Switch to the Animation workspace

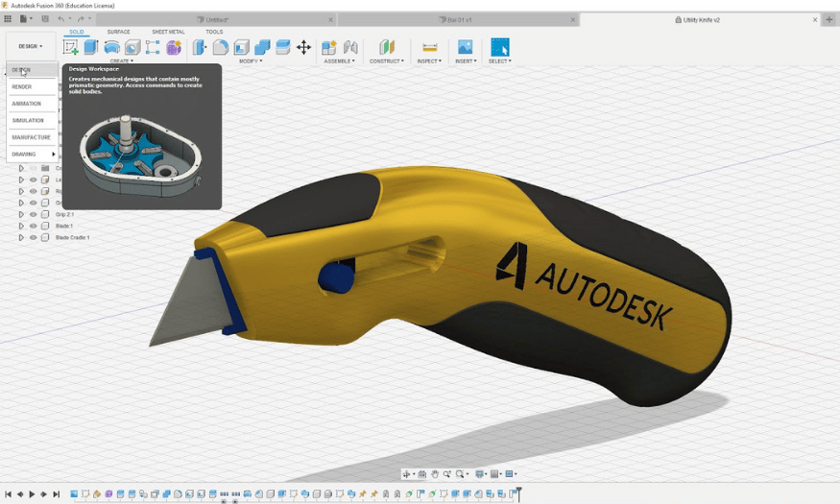(32, 104)
